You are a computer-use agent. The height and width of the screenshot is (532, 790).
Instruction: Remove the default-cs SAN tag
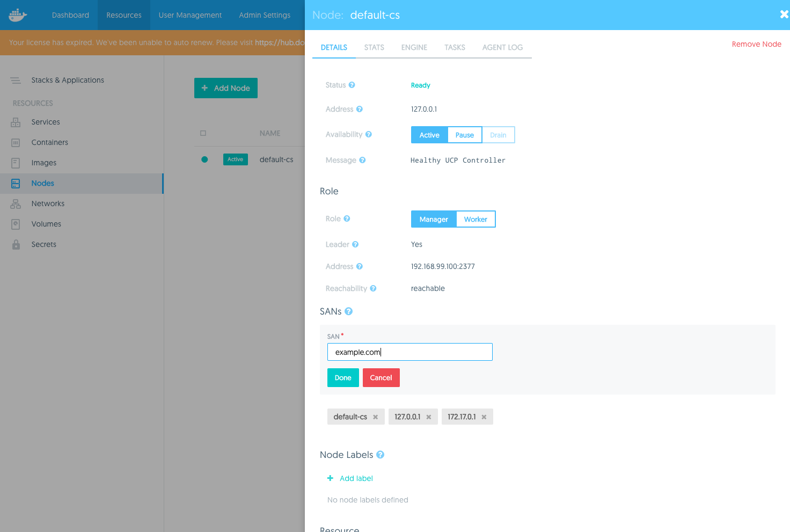[376, 417]
